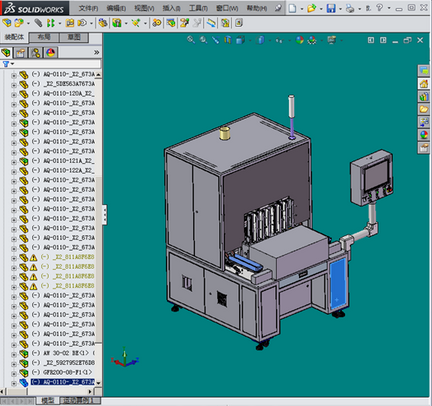432x406 pixels.
Task: Open the DisplayManager color-ball tab icon
Action: pyautogui.click(x=51, y=52)
